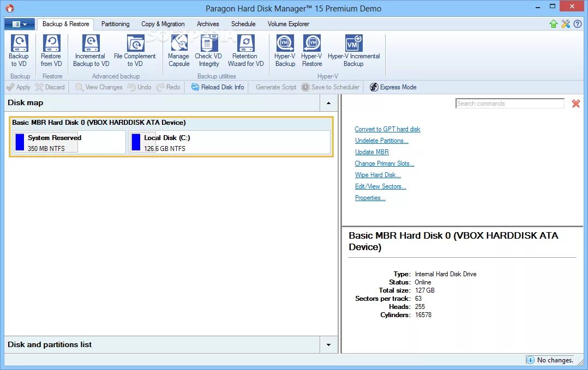Click Status value Online

pyautogui.click(x=423, y=282)
